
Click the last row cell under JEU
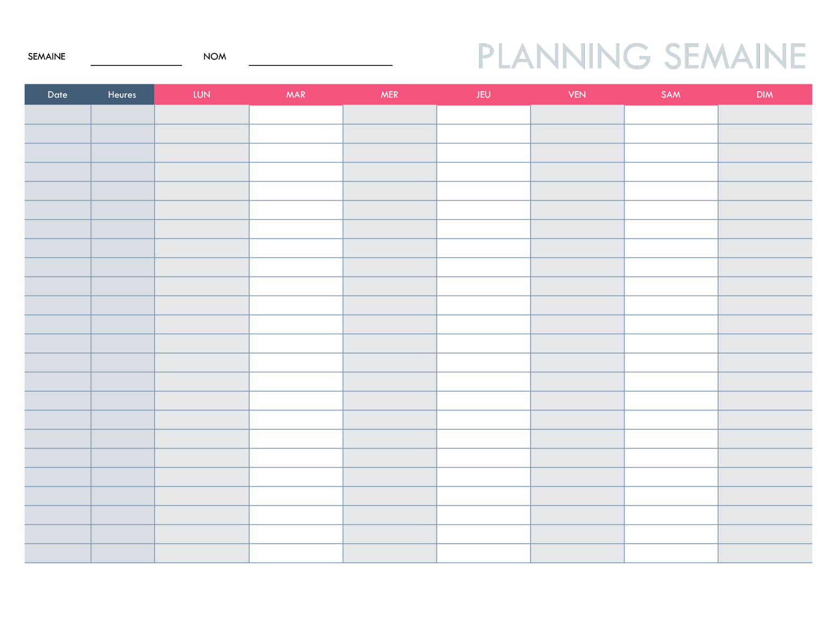pos(483,553)
